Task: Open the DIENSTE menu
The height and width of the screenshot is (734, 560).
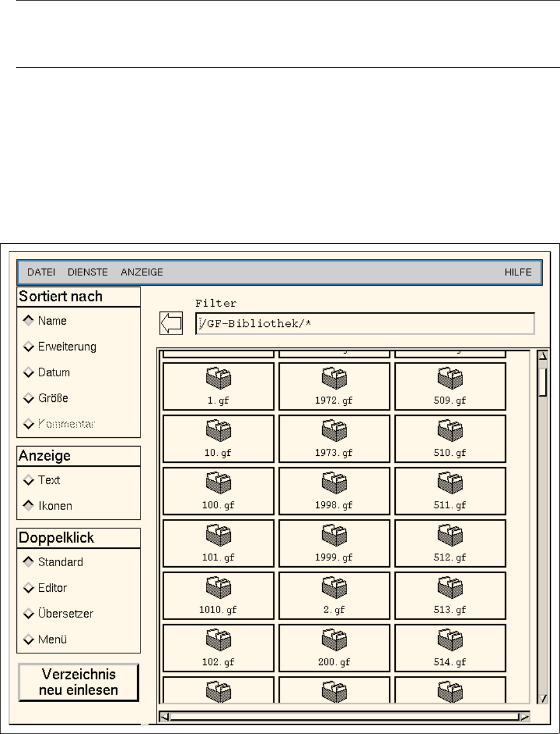Action: pyautogui.click(x=88, y=272)
